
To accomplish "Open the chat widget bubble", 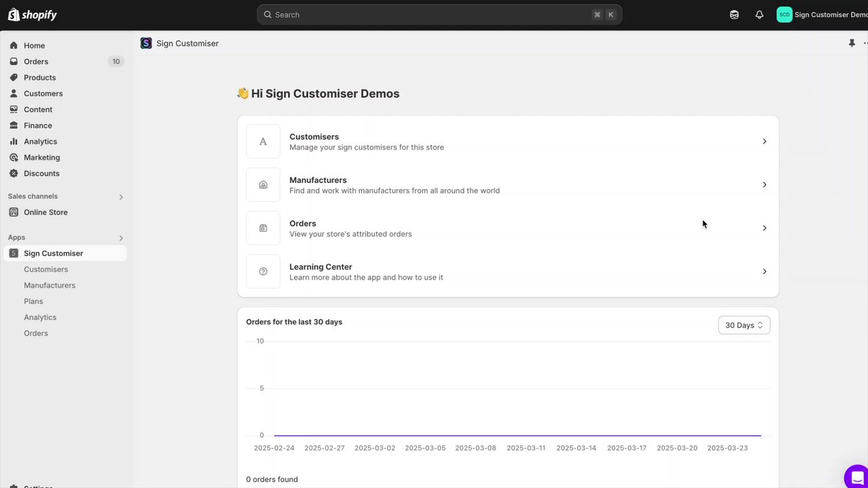I will 856,477.
